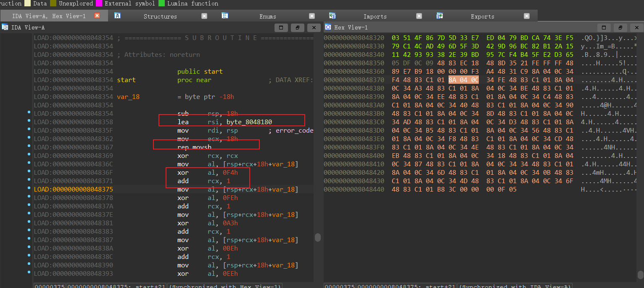Float the Hex View-1 panel
This screenshot has width=644, height=288.
[x=620, y=27]
